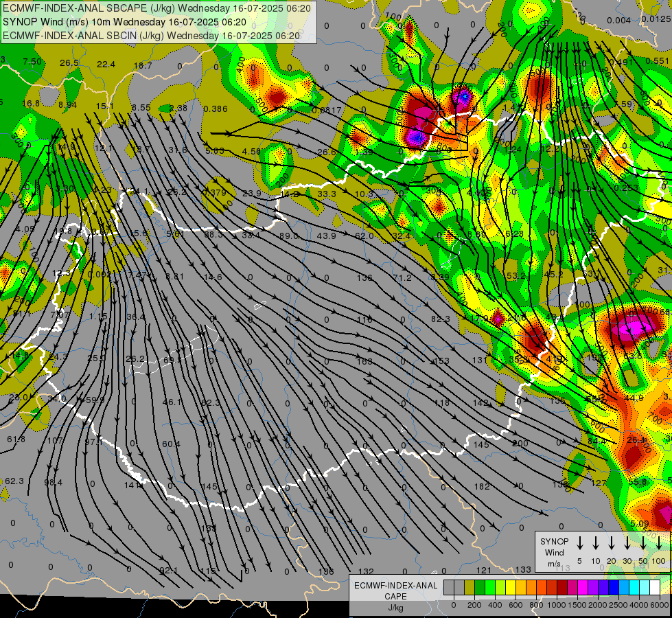
Task: Click the 163 value on the map
Action: (x=364, y=362)
